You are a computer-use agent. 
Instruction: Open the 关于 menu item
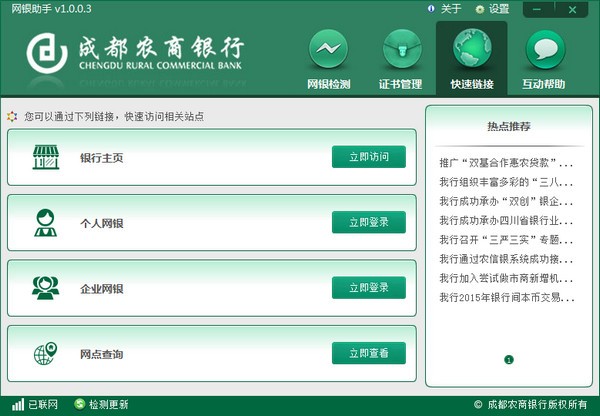(451, 9)
